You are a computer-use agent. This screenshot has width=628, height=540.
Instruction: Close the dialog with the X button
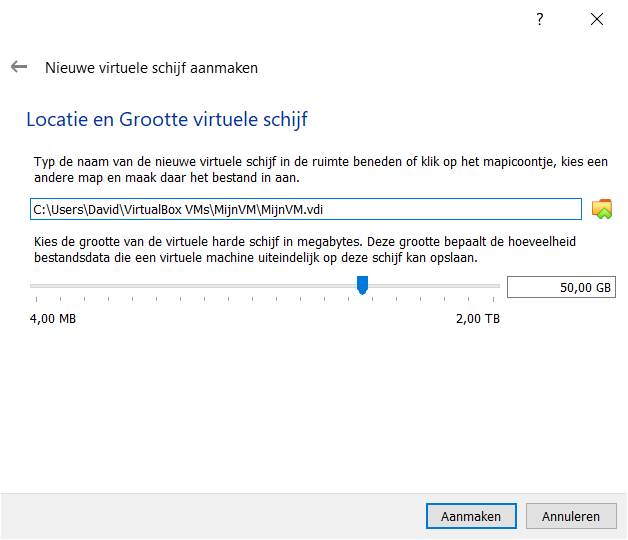597,19
